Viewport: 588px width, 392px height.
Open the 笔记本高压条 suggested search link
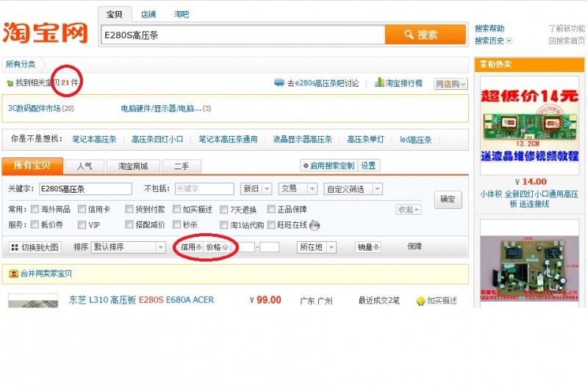pos(94,139)
